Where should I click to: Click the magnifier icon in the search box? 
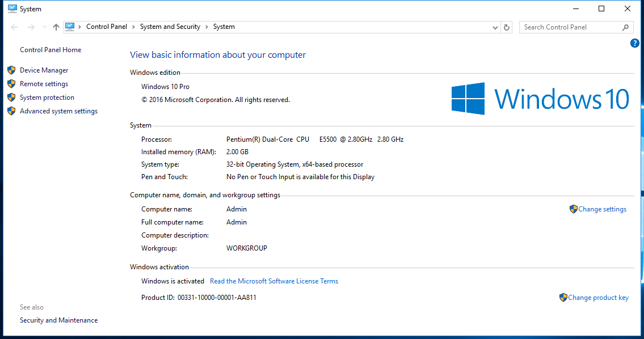pos(625,27)
